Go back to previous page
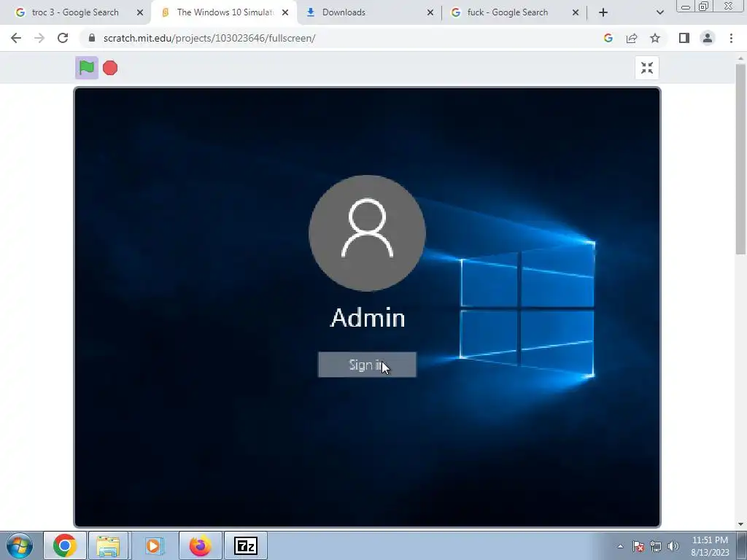Viewport: 747px width, 560px height. point(16,38)
